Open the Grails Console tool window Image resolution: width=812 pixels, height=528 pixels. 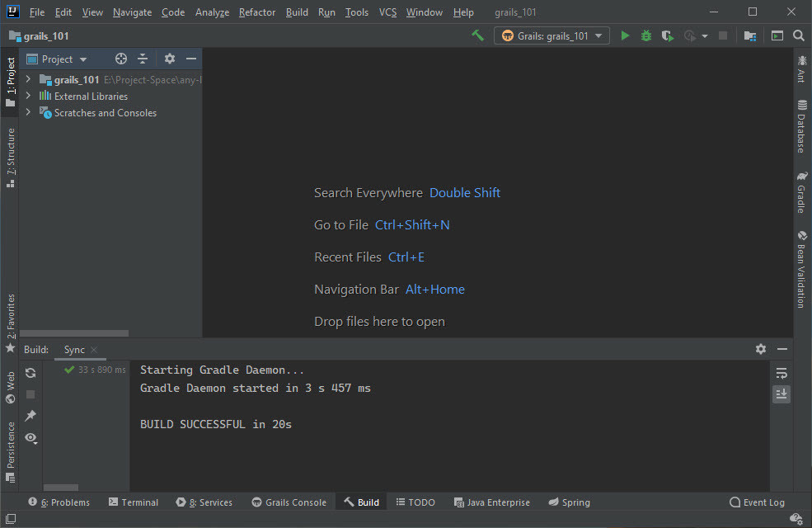(289, 502)
